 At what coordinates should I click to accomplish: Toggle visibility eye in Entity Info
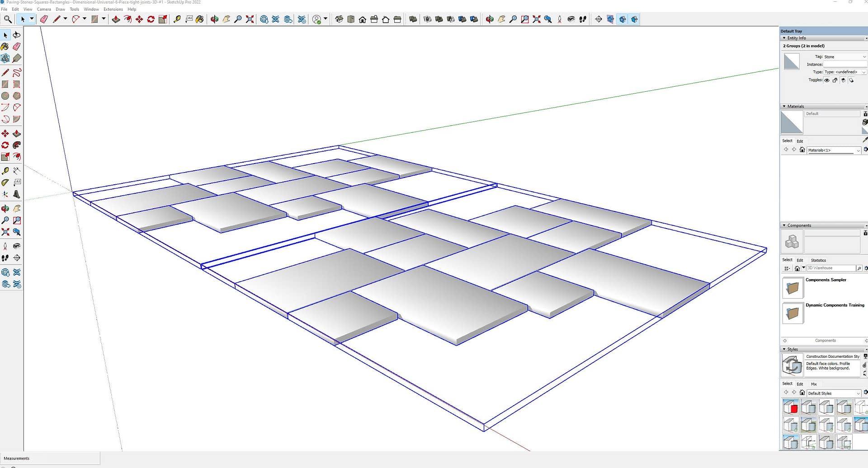point(827,80)
